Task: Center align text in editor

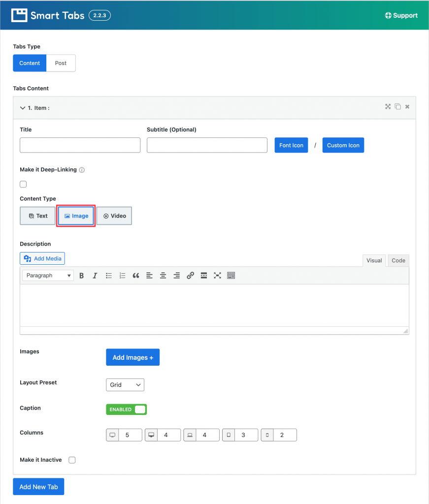Action: pos(163,276)
